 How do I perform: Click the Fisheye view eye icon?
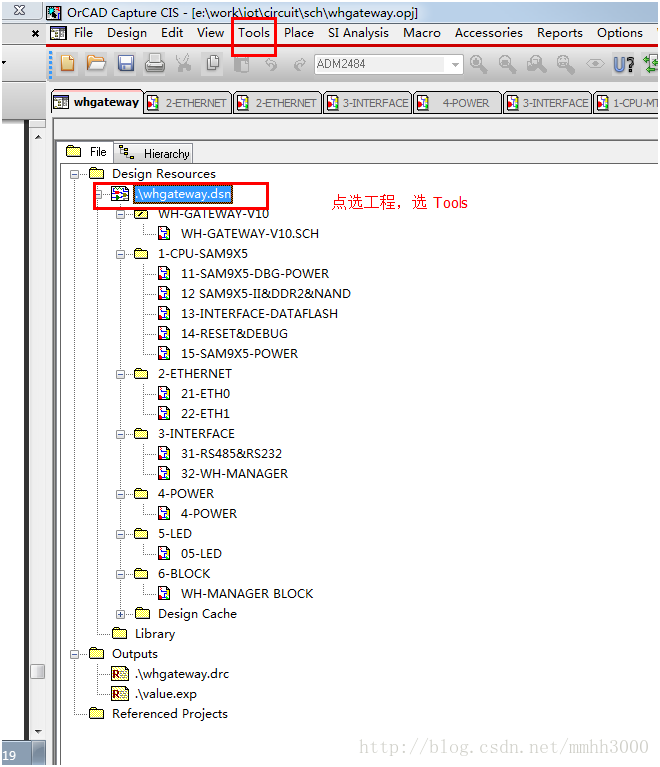point(595,64)
